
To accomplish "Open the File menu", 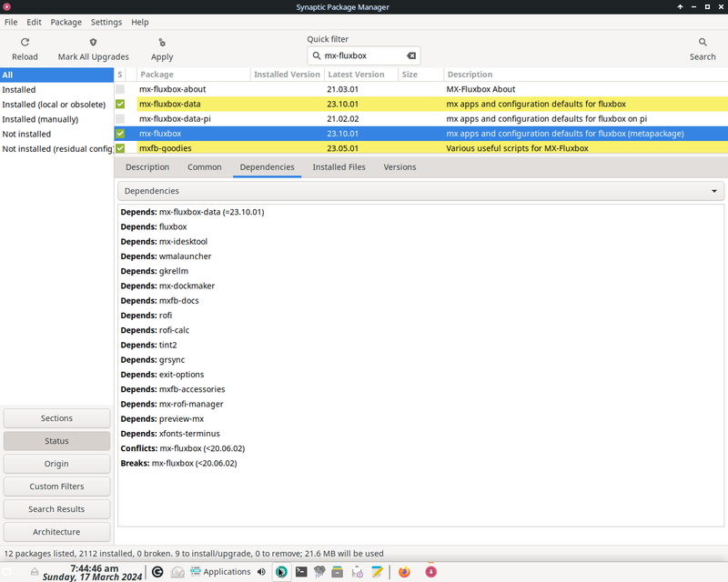I will click(x=11, y=22).
